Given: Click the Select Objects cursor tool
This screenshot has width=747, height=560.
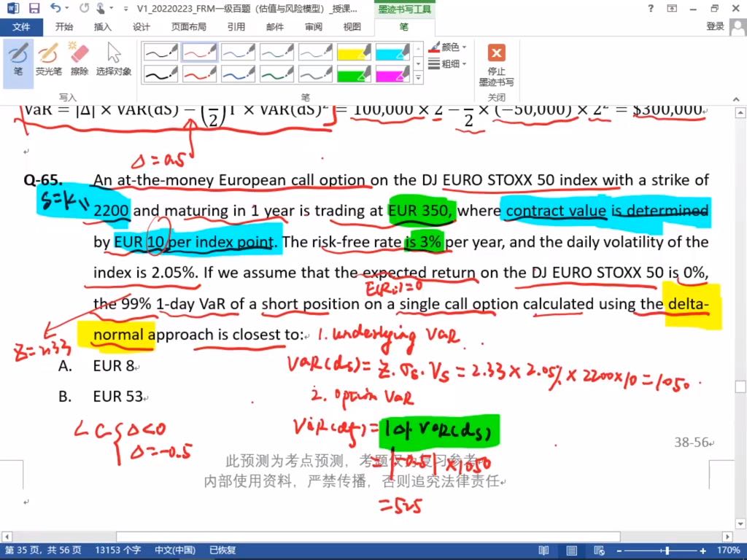Looking at the screenshot, I should tap(114, 60).
